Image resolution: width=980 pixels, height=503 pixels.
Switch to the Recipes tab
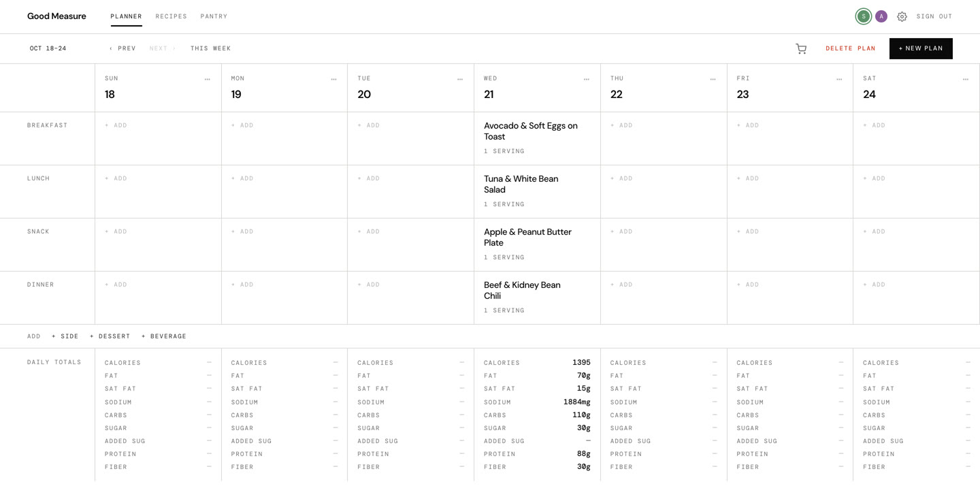[x=171, y=16]
